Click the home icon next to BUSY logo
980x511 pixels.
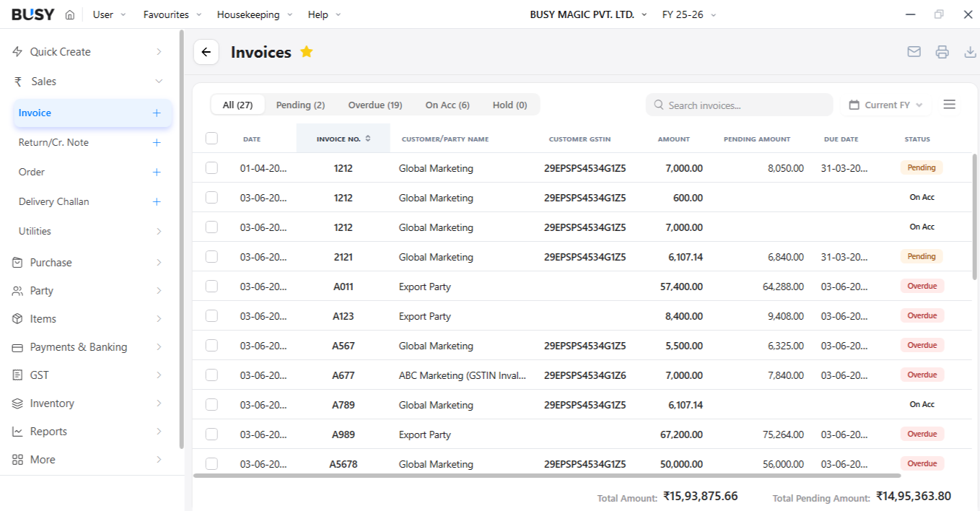pos(69,14)
